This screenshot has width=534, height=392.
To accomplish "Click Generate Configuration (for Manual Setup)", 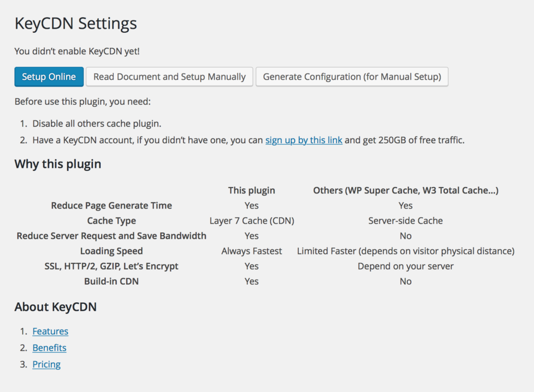I will 351,76.
